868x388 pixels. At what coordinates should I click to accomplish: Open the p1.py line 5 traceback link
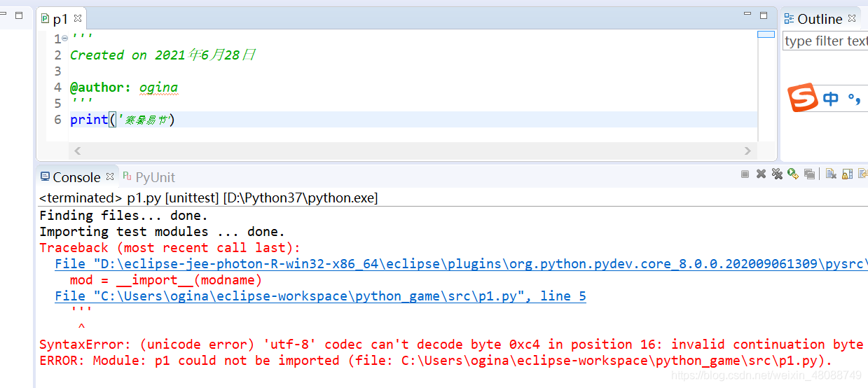pyautogui.click(x=320, y=296)
